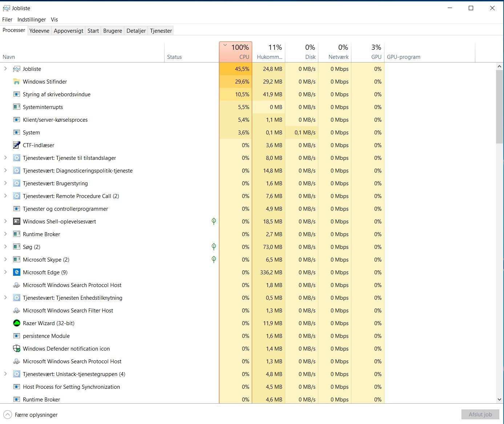Expand Tjenestevært: Remote Procedure Call (2)
The height and width of the screenshot is (424, 504).
pos(5,196)
